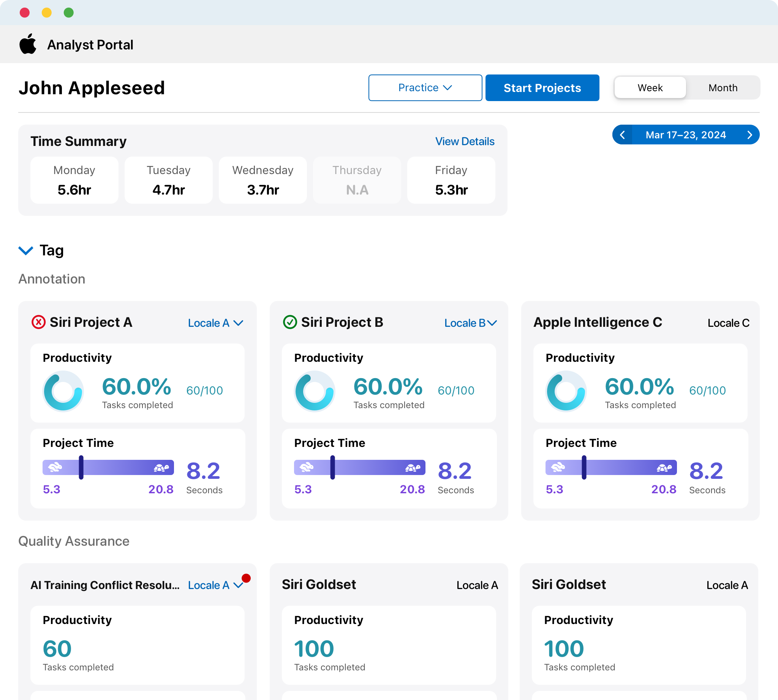Click the red X status icon on Siri Project A
Image resolution: width=778 pixels, height=700 pixels.
pyautogui.click(x=38, y=322)
